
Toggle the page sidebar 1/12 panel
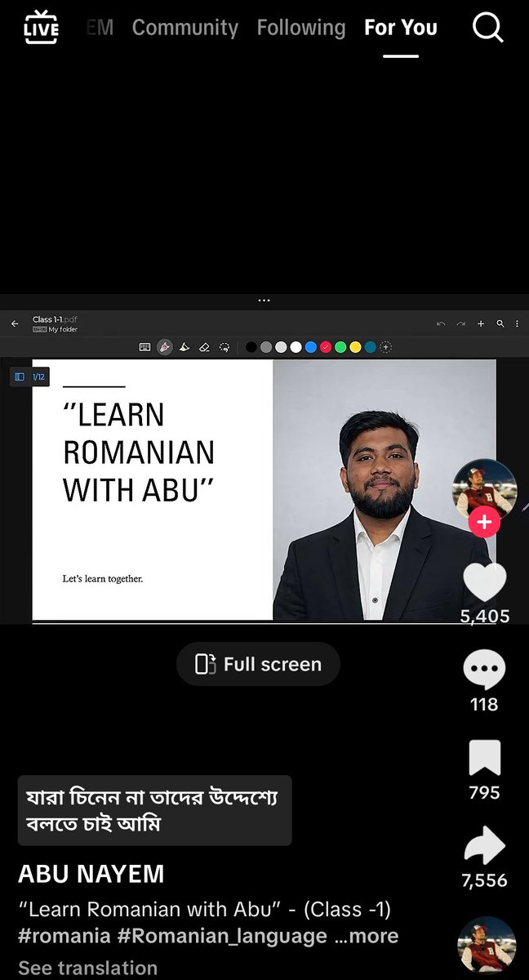tap(29, 377)
